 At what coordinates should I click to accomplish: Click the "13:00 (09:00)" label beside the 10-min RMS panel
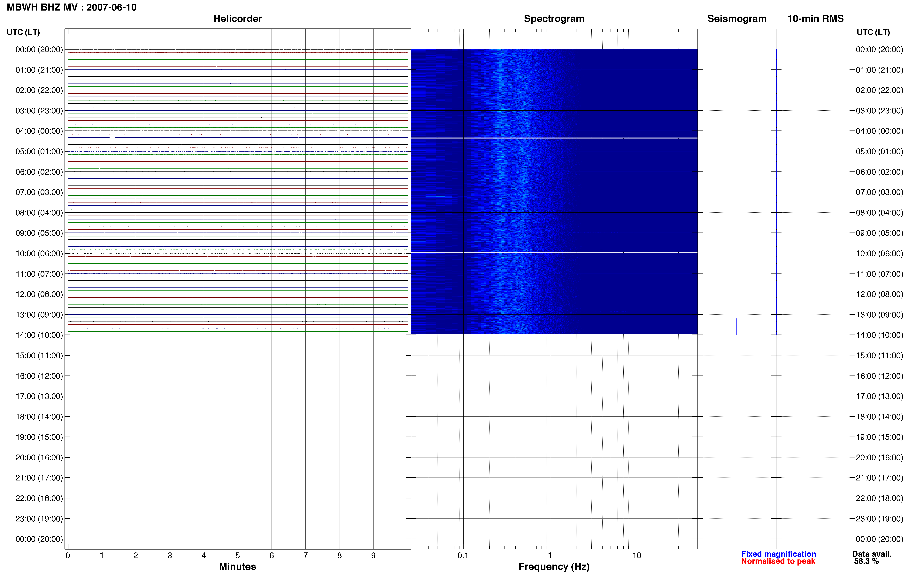pos(879,315)
